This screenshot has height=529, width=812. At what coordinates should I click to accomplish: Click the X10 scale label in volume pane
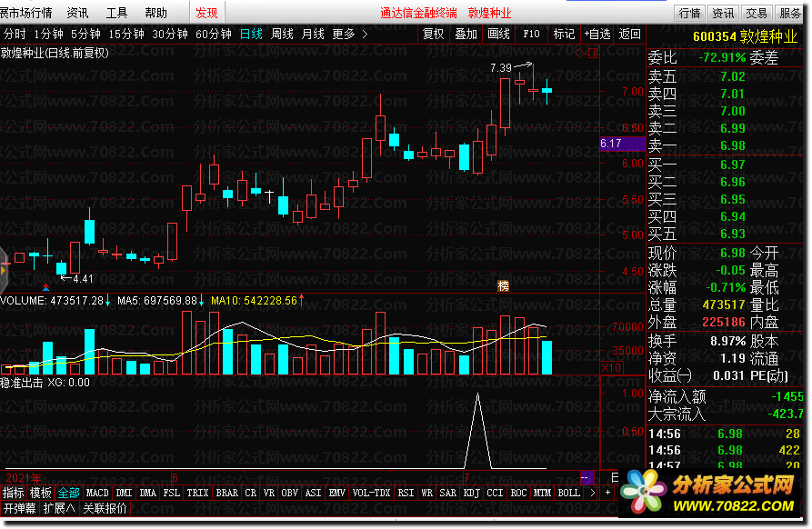(x=611, y=367)
